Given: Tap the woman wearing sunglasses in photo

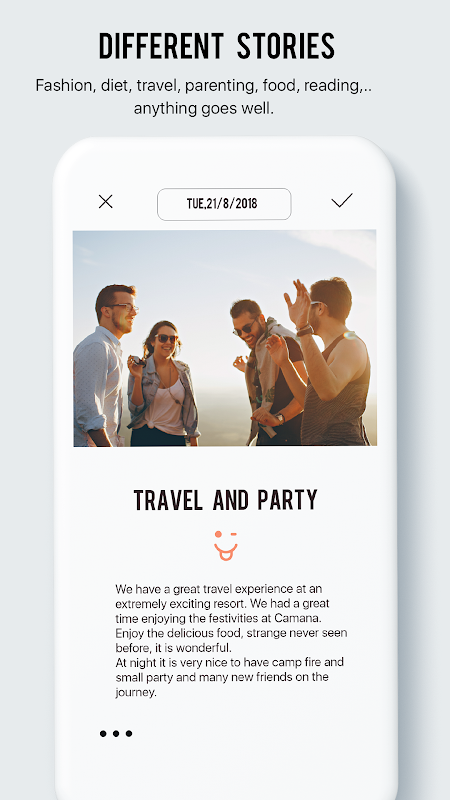Looking at the screenshot, I should tap(162, 384).
